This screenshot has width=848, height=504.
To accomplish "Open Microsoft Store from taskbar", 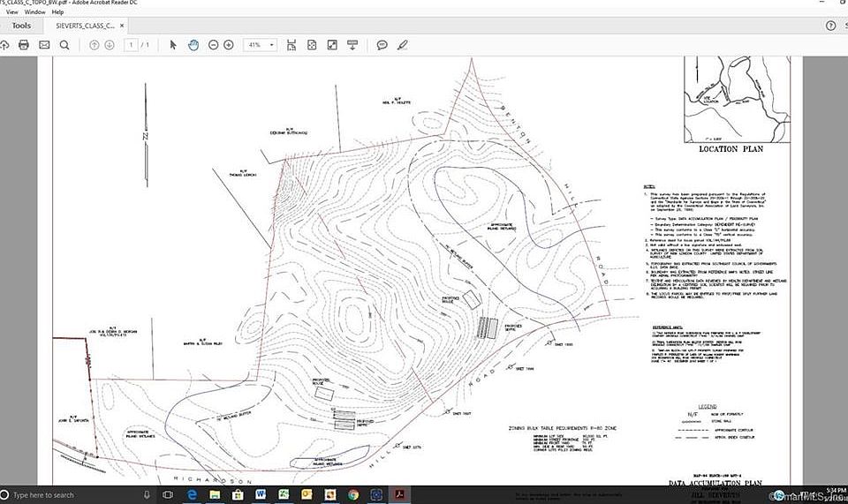I will point(238,495).
